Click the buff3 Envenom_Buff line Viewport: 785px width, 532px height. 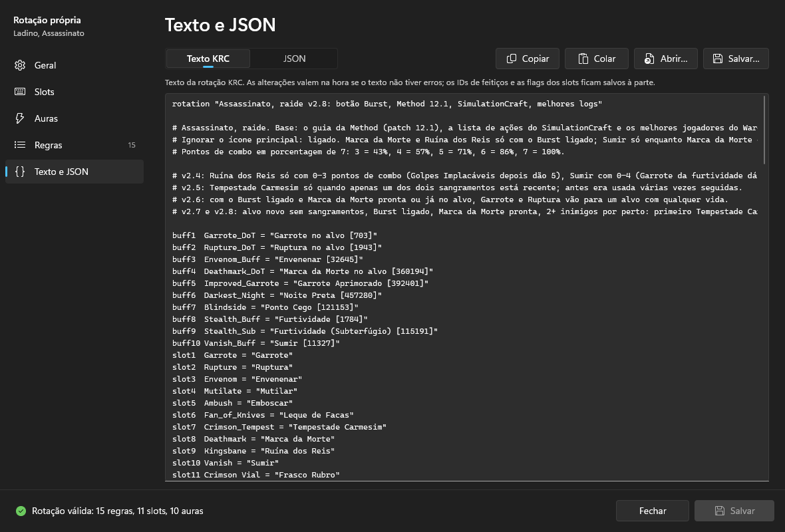pos(267,259)
